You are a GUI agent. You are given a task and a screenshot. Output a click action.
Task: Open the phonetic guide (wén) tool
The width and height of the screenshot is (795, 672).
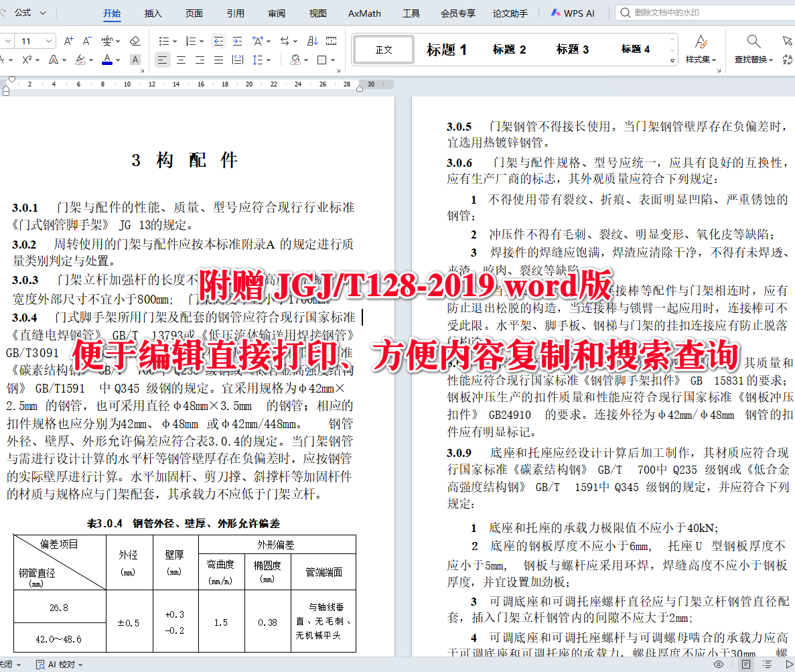[107, 41]
